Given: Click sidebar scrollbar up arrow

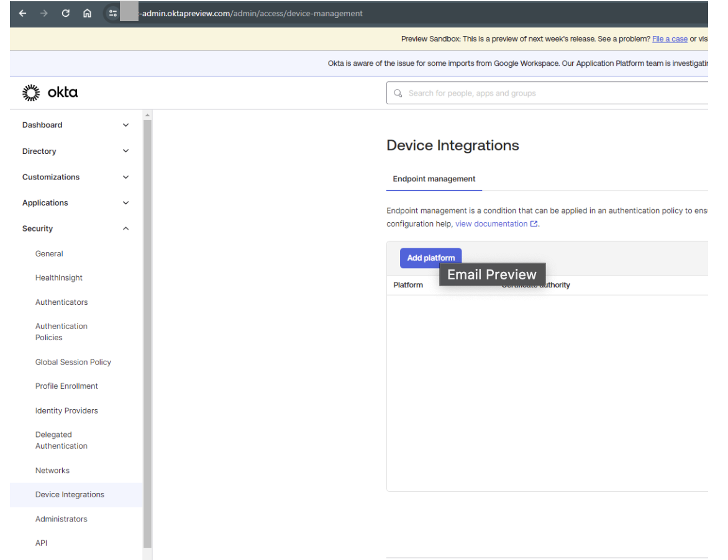Looking at the screenshot, I should [x=147, y=115].
